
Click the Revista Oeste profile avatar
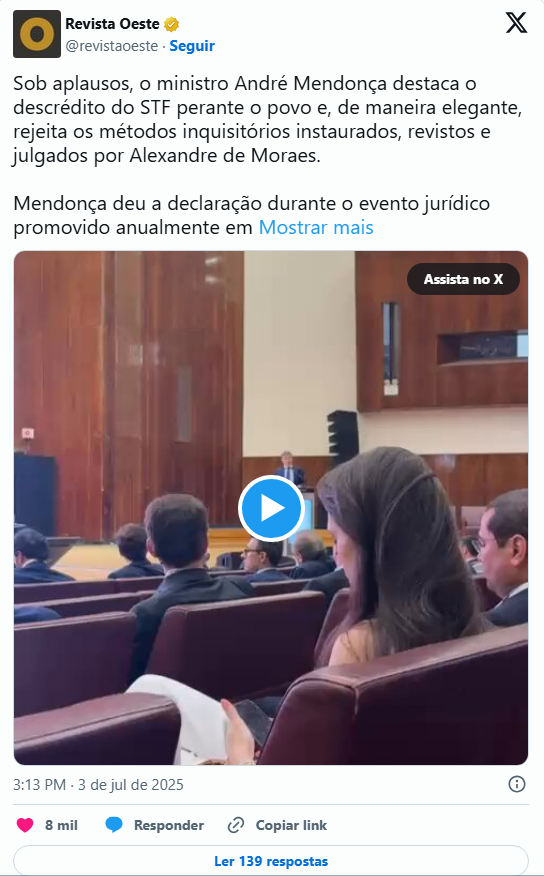click(37, 34)
